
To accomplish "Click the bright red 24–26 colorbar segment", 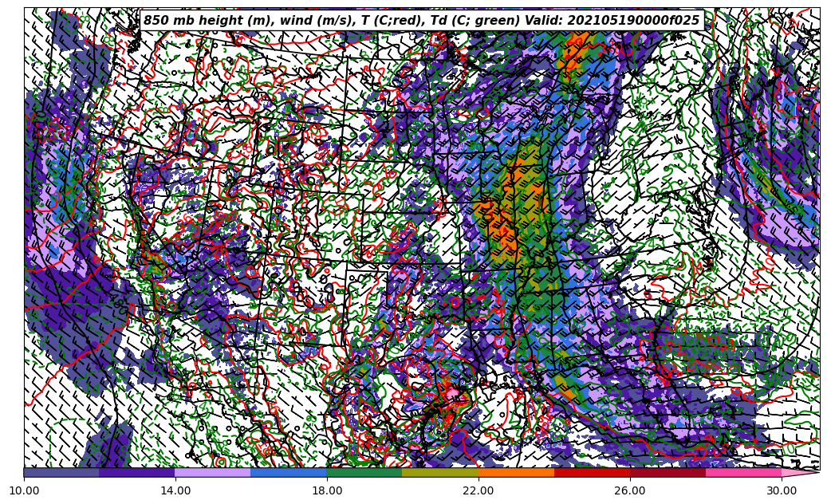I will coord(592,472).
